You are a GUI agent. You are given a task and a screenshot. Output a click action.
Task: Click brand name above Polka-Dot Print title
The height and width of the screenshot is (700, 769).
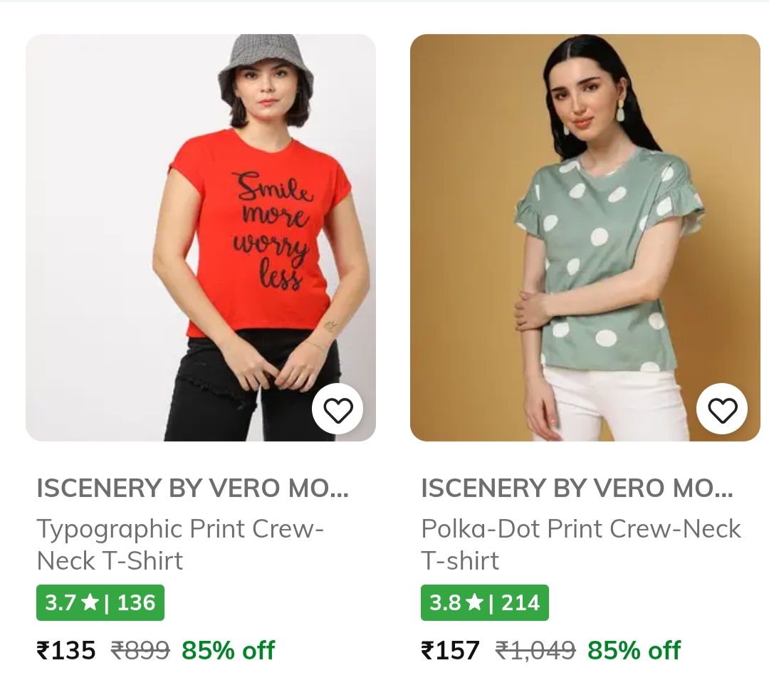coord(577,489)
